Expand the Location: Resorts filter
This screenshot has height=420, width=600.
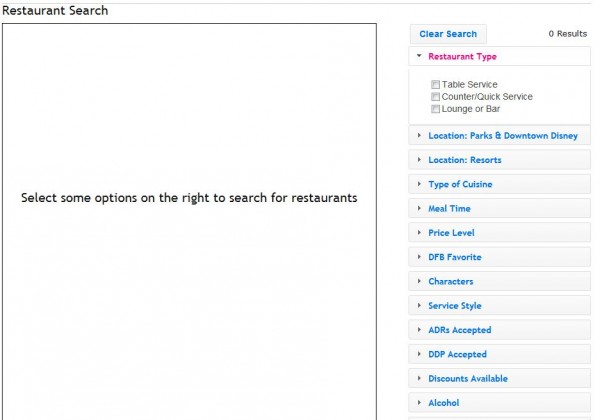click(x=464, y=160)
